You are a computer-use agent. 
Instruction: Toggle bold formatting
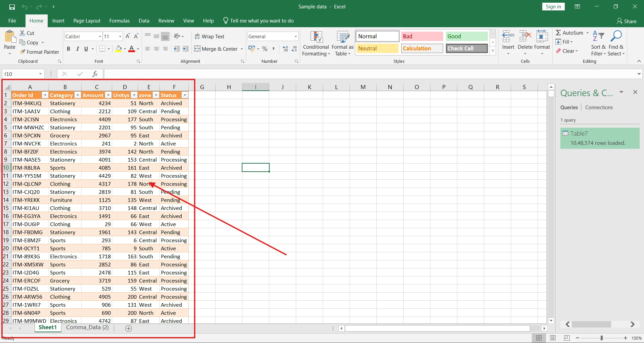(68, 49)
